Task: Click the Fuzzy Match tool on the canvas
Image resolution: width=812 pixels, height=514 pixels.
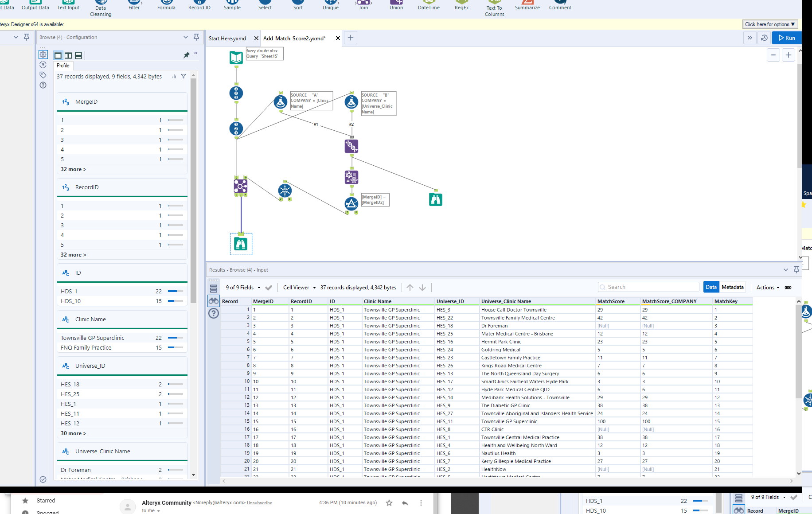Action: coord(351,146)
